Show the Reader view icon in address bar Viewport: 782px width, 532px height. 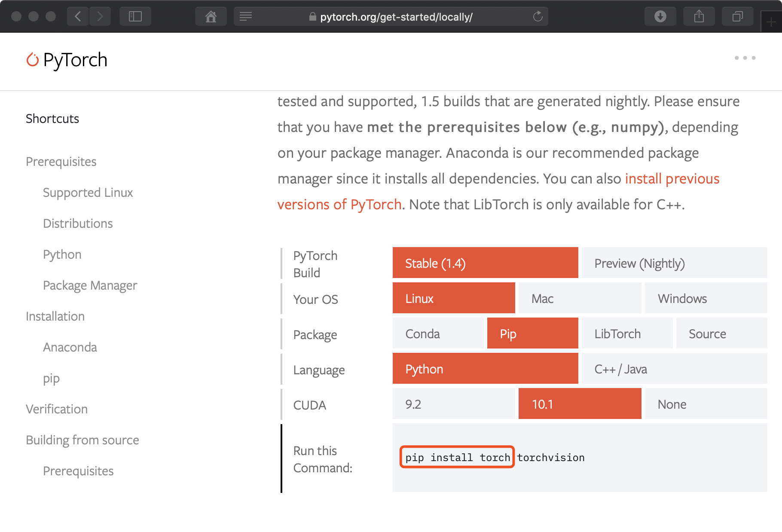[x=246, y=17]
